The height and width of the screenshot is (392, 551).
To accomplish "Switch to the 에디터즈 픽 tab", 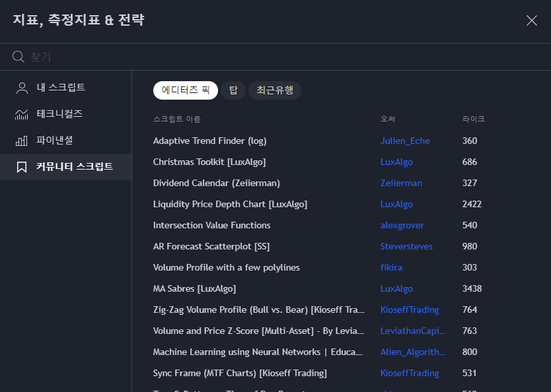I will coord(186,90).
